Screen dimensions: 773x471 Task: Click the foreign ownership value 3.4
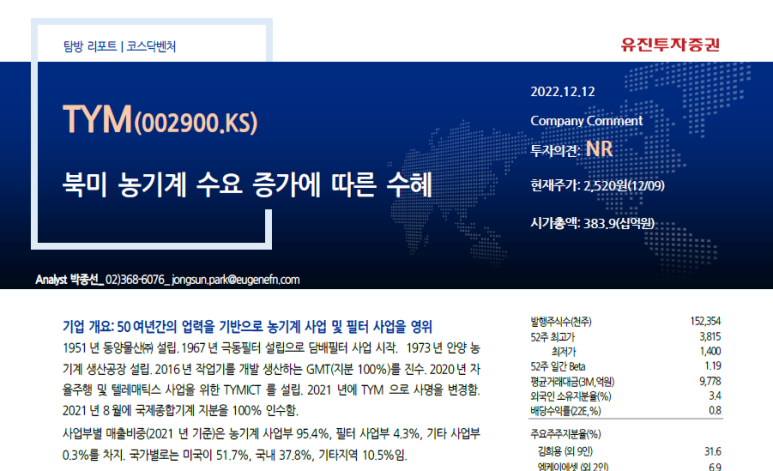[715, 396]
